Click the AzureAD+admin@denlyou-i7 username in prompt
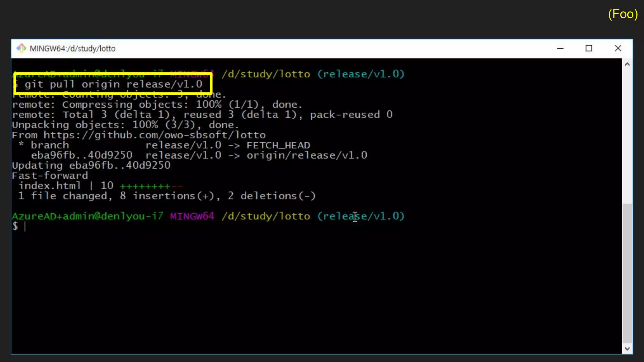Screen dimensions: 644x362 pos(87,216)
